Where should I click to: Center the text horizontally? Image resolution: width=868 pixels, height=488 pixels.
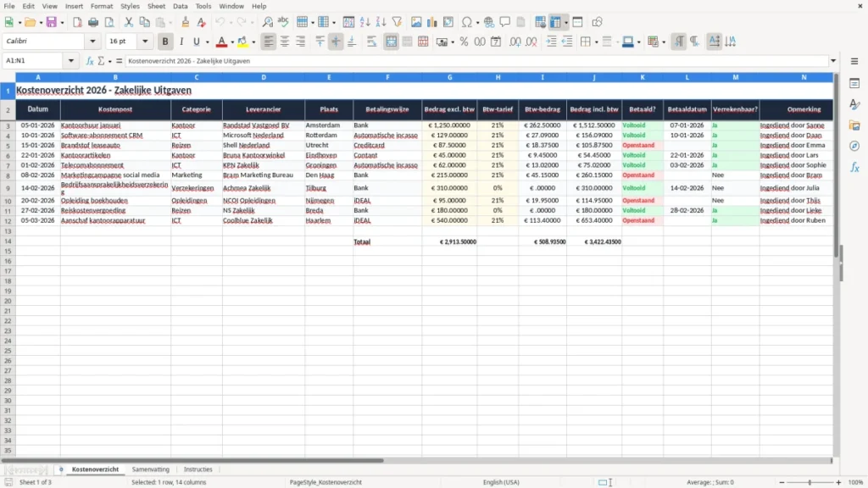(x=285, y=42)
